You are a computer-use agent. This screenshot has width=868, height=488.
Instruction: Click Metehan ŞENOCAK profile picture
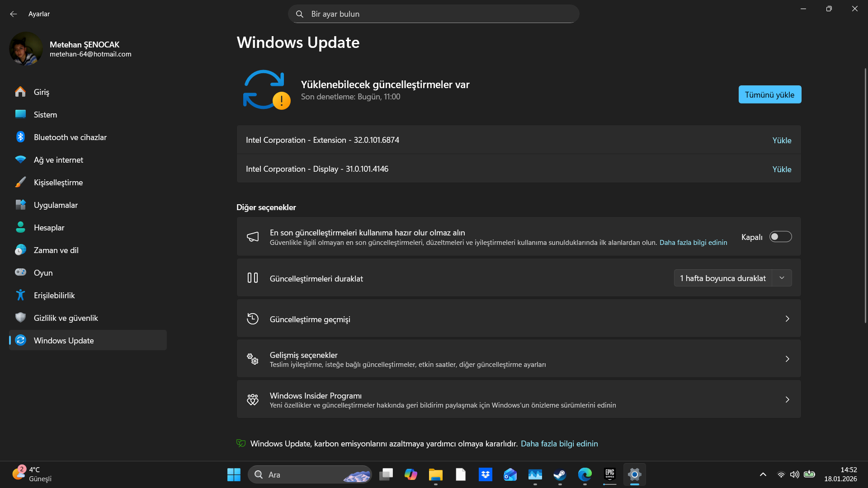point(26,49)
